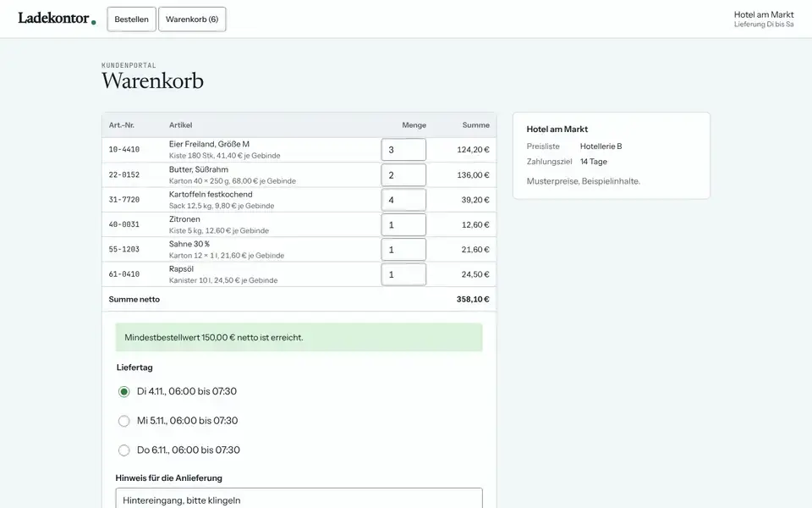812x508 pixels.
Task: Select delivery day Mi 5.11.
Action: (x=123, y=421)
